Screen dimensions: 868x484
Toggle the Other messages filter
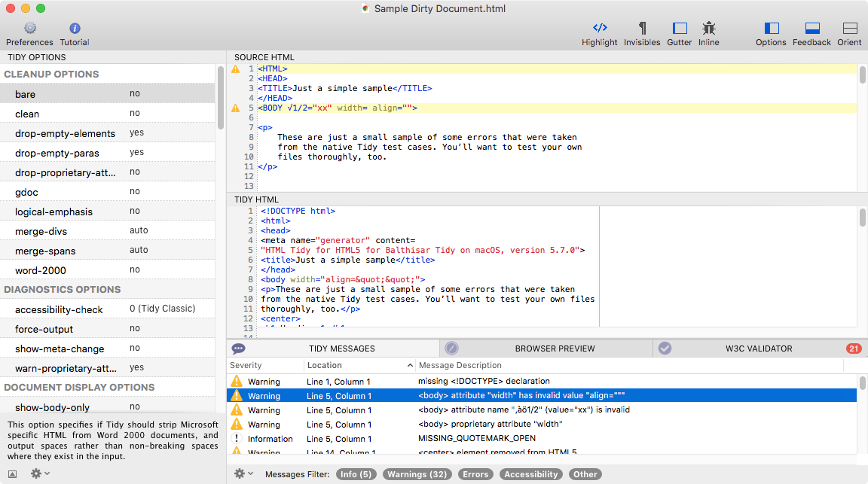585,474
